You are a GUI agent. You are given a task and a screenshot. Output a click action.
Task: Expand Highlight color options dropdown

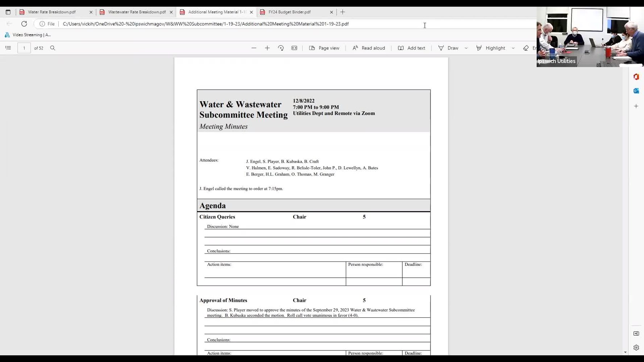(513, 48)
